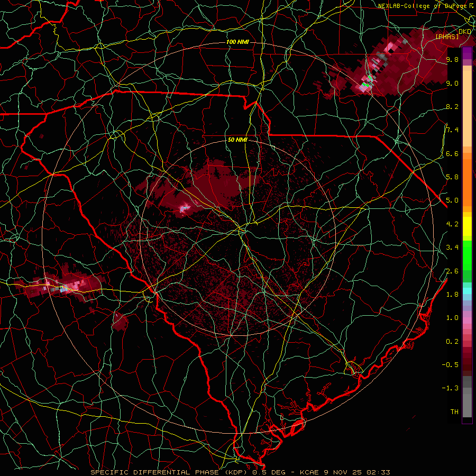Click the 5.8 value on the color scale
Image resolution: width=476 pixels, height=476 pixels.
(452, 177)
